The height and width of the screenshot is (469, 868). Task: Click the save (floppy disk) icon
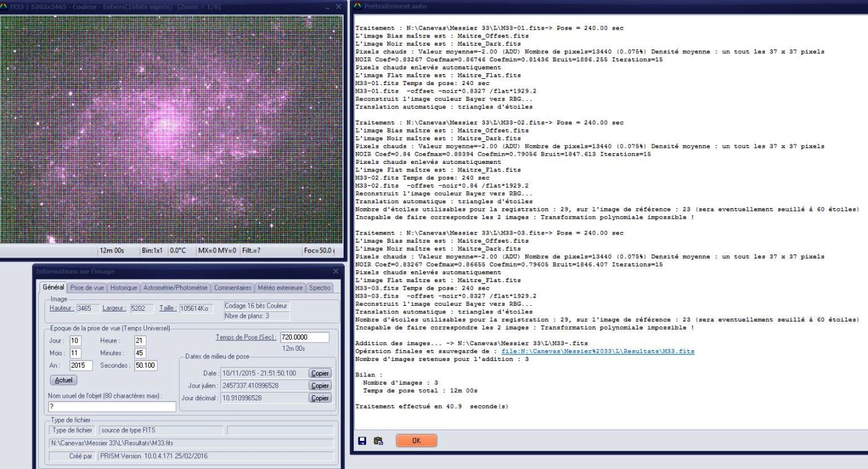(362, 440)
